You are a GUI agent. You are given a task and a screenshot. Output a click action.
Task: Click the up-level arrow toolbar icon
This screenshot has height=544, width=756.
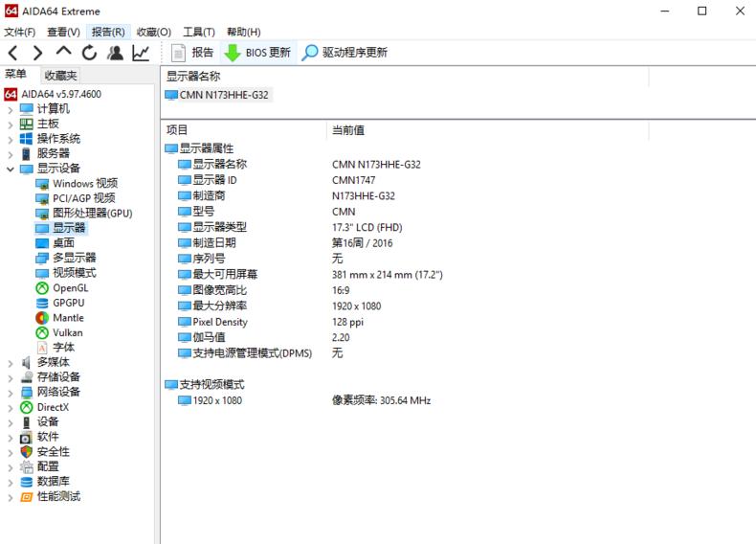click(64, 51)
